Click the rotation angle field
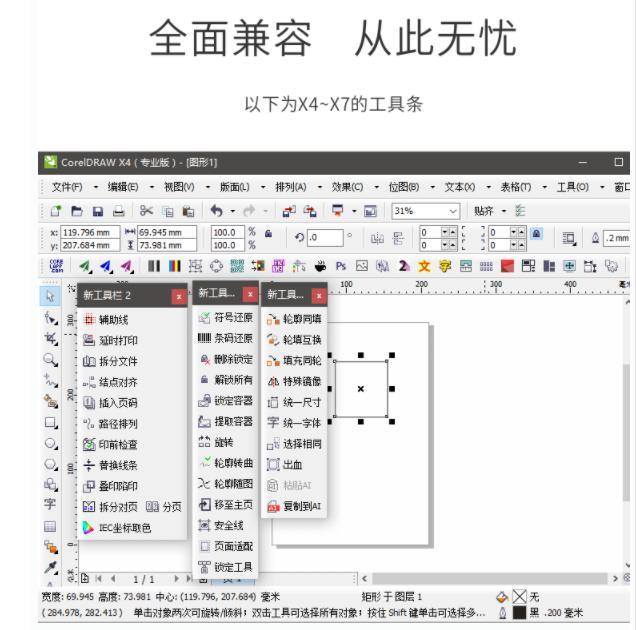Screen dimensions: 636x630 (325, 238)
